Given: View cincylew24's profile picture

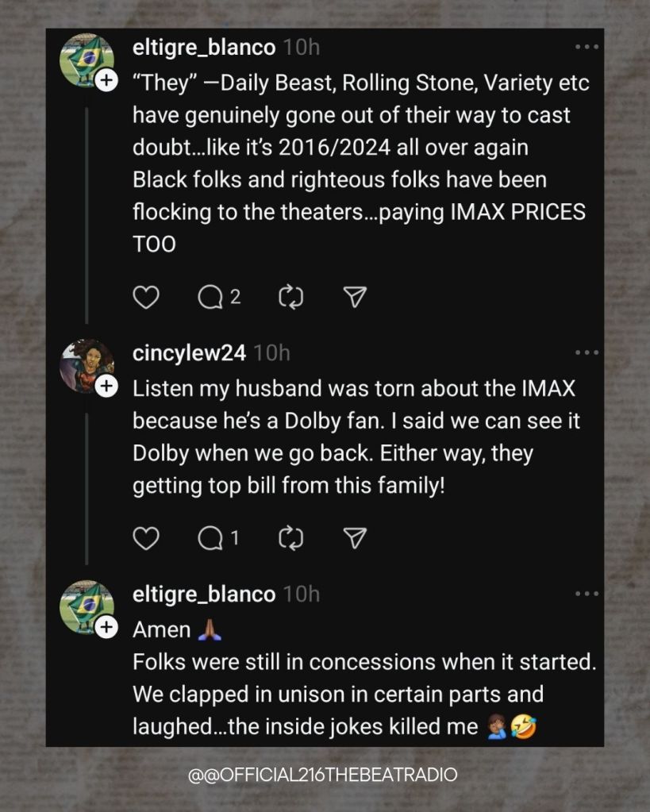Looking at the screenshot, I should [86, 365].
